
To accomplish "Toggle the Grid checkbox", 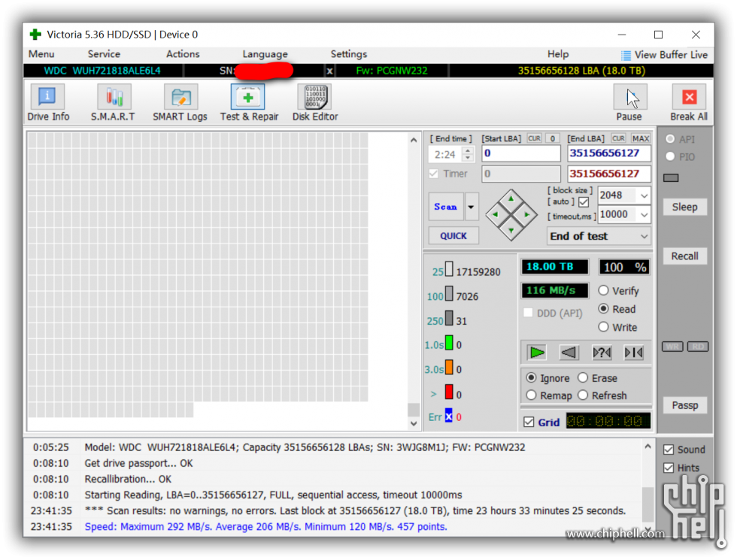I will (x=529, y=422).
